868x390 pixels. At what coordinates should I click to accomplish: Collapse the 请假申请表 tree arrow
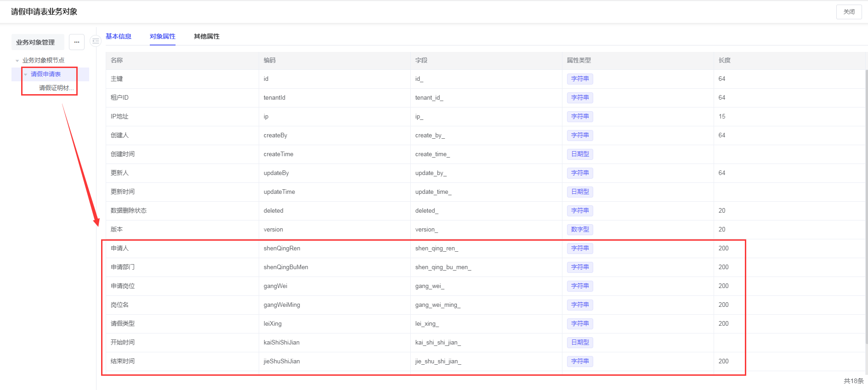point(26,74)
